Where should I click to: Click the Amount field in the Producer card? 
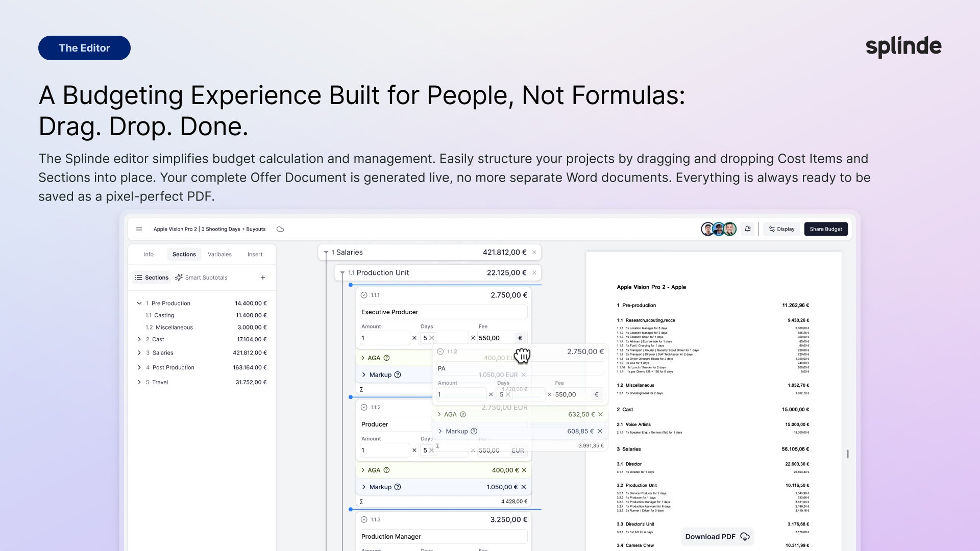385,450
